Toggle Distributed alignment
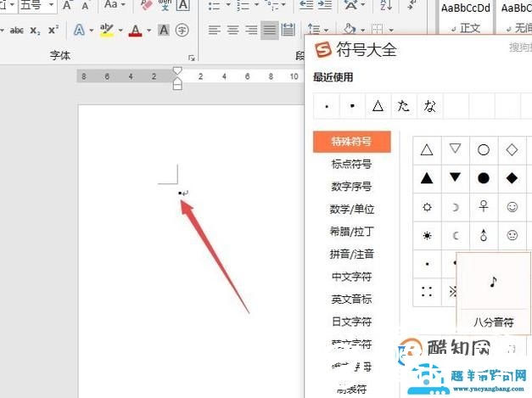Image resolution: width=532 pixels, height=398 pixels. point(288,30)
